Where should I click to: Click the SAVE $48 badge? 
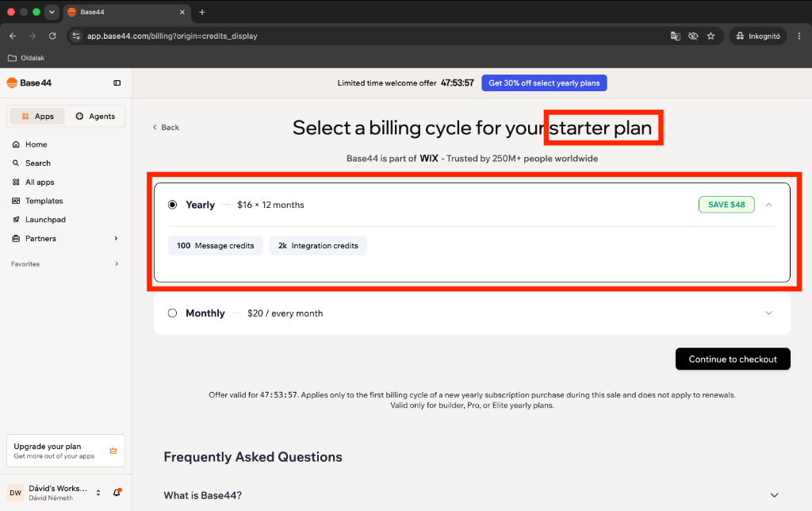(726, 205)
